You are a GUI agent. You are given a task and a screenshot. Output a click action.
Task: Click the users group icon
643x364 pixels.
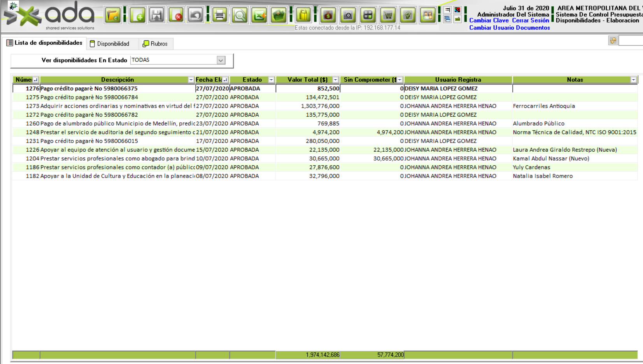click(x=427, y=16)
